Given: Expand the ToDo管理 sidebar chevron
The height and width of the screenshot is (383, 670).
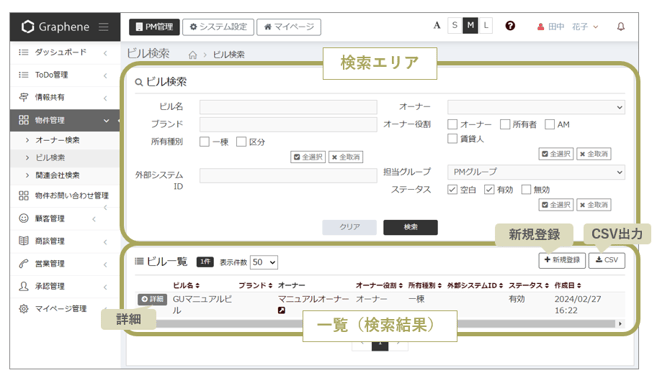Looking at the screenshot, I should (105, 76).
